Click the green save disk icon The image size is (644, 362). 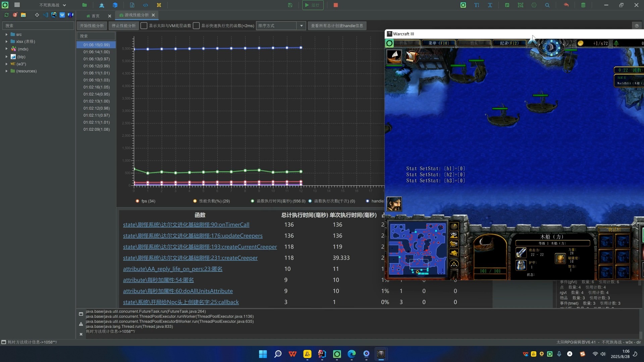pos(290,5)
